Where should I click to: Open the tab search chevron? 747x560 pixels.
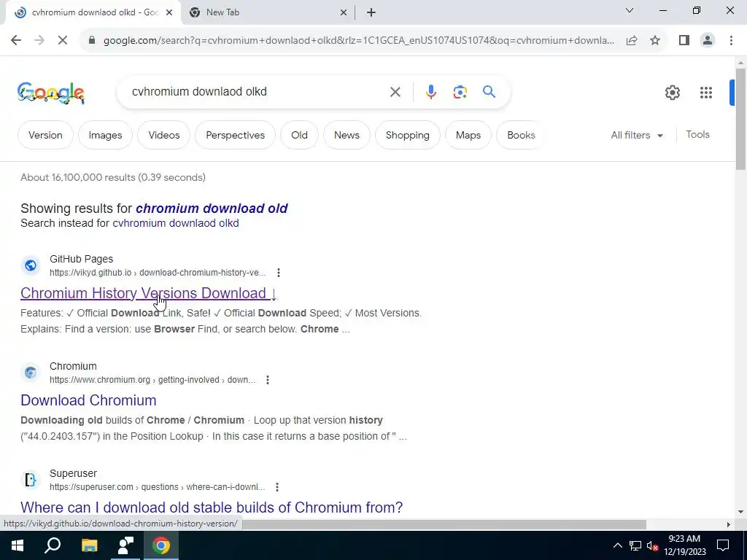tap(630, 10)
